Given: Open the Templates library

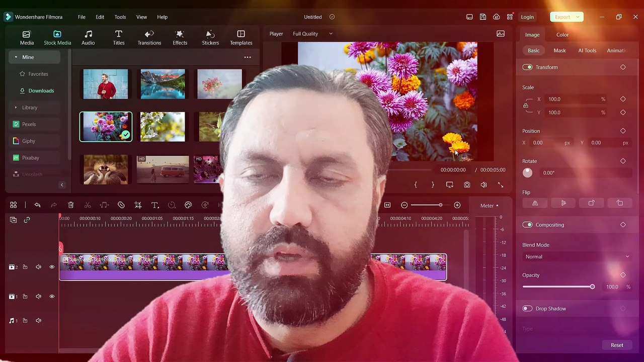Looking at the screenshot, I should 241,38.
